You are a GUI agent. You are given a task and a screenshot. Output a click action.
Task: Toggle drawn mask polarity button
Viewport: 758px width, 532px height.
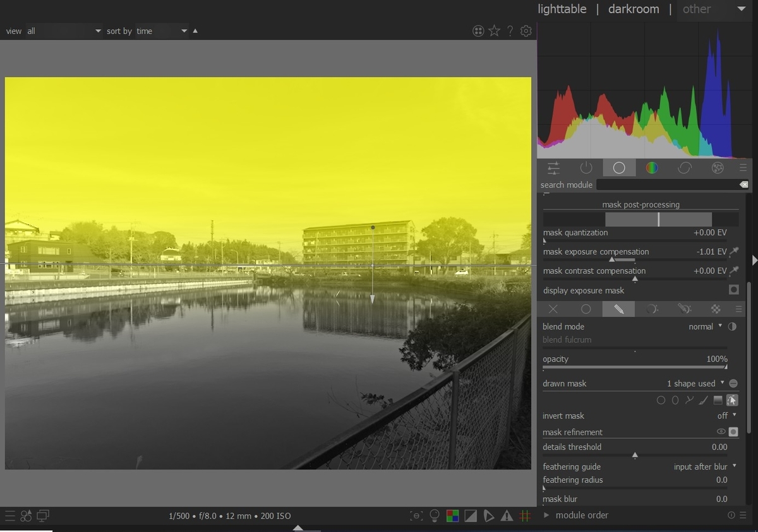click(733, 384)
